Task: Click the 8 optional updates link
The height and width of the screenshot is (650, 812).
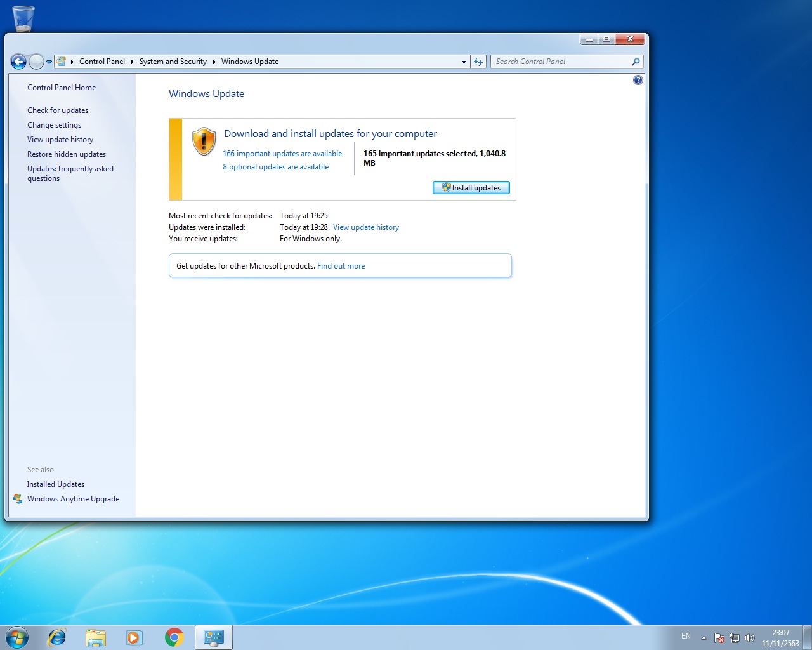Action: click(275, 167)
